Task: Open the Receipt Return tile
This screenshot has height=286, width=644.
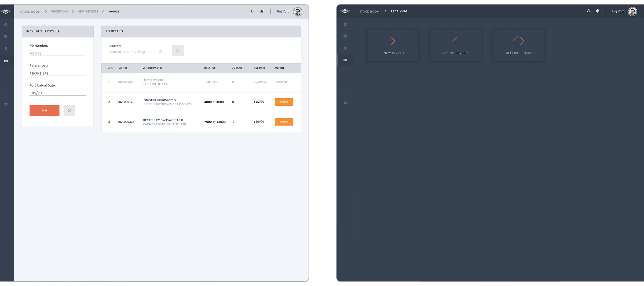Action: tap(518, 46)
